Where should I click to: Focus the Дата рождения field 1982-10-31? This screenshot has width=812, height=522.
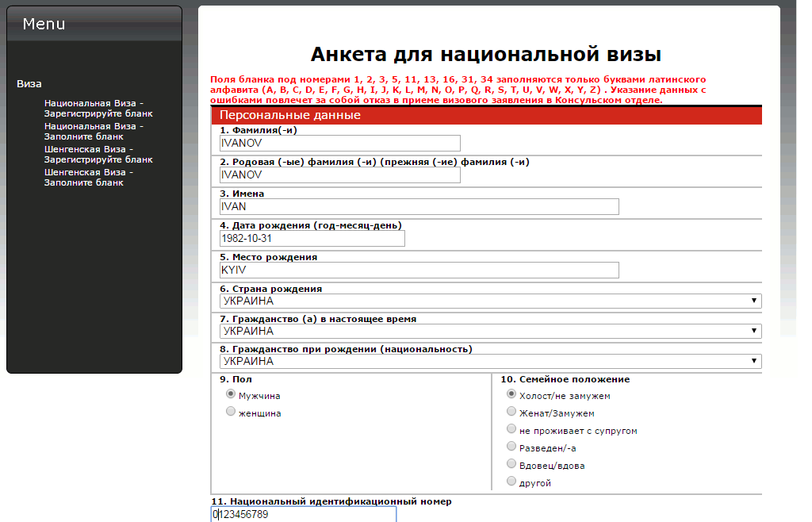point(312,238)
